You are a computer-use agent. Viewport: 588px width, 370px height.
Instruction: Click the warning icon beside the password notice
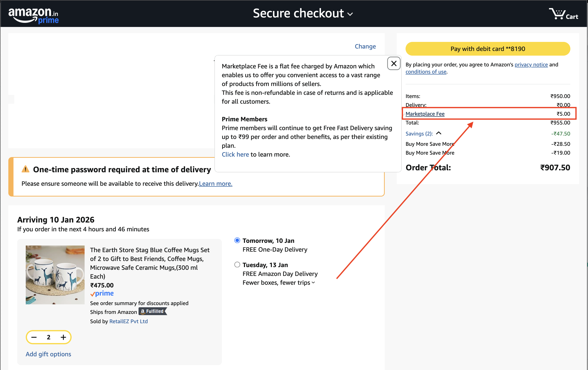point(25,169)
